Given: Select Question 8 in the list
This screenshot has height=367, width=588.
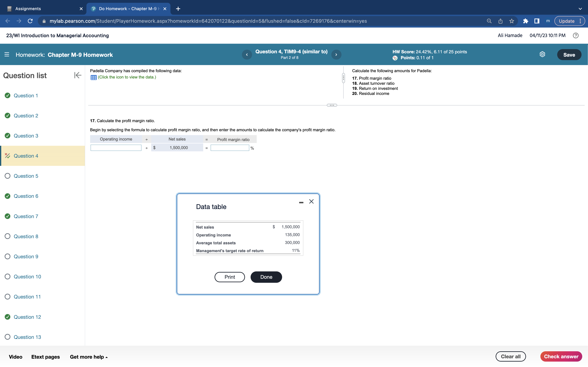Looking at the screenshot, I should [x=26, y=236].
